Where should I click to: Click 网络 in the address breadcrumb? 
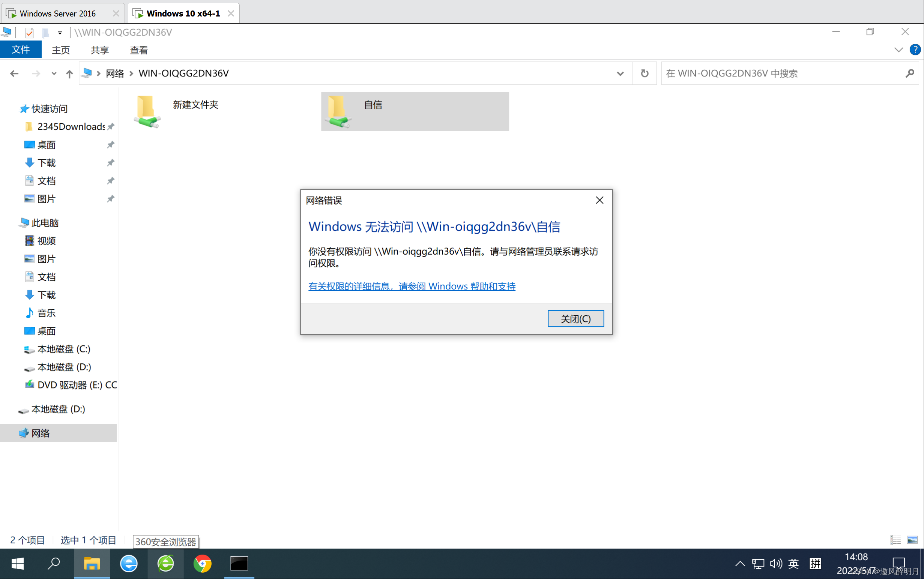click(x=115, y=73)
